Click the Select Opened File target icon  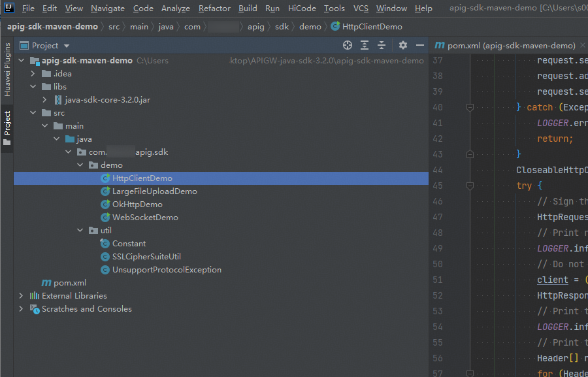pyautogui.click(x=348, y=45)
